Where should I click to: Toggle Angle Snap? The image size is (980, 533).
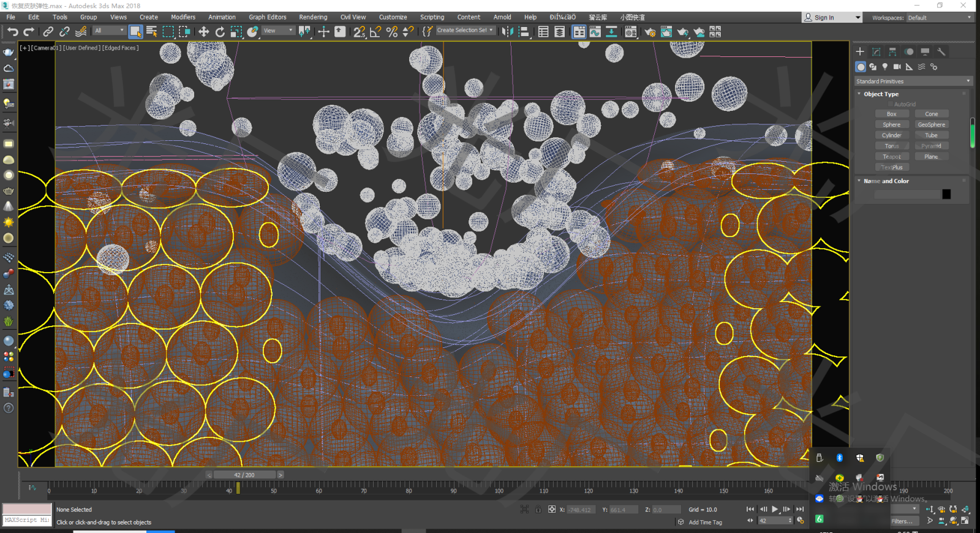[x=375, y=31]
